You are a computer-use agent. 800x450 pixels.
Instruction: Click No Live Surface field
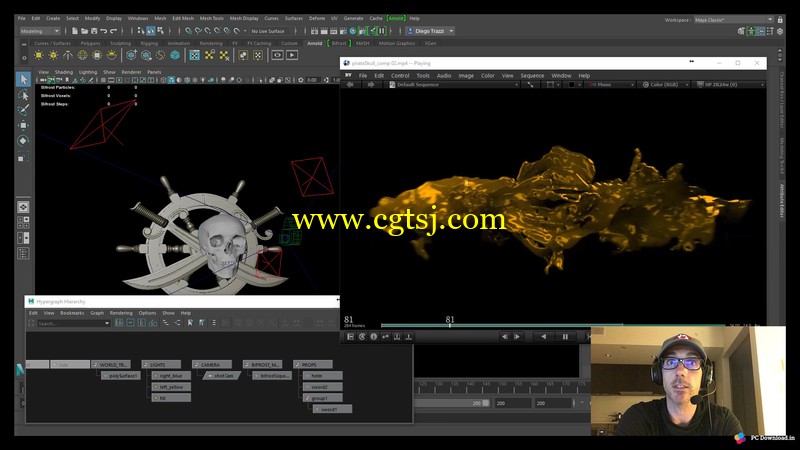pos(268,31)
